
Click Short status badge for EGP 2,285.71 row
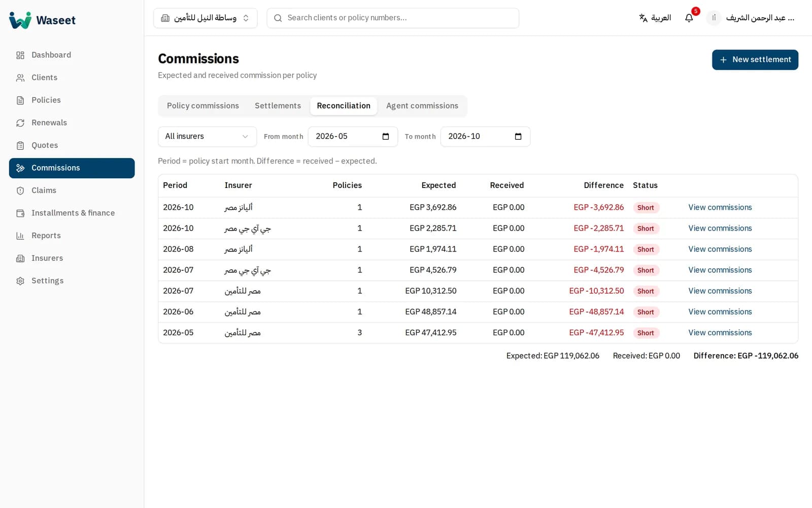pyautogui.click(x=646, y=229)
